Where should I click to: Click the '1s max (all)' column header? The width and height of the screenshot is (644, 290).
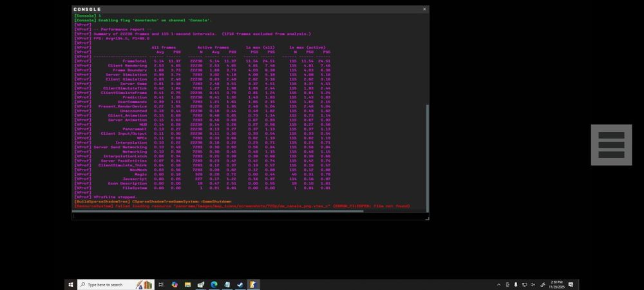pos(260,48)
